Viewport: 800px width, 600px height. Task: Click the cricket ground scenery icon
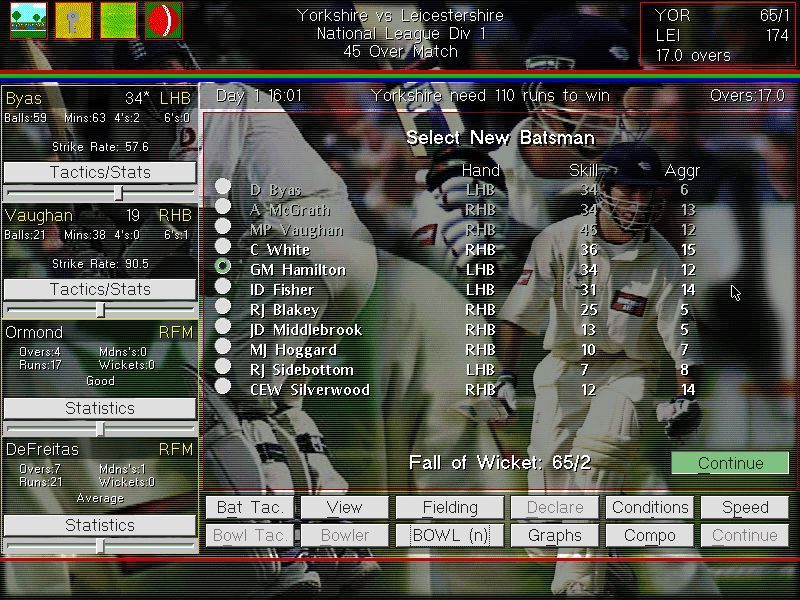(28, 21)
